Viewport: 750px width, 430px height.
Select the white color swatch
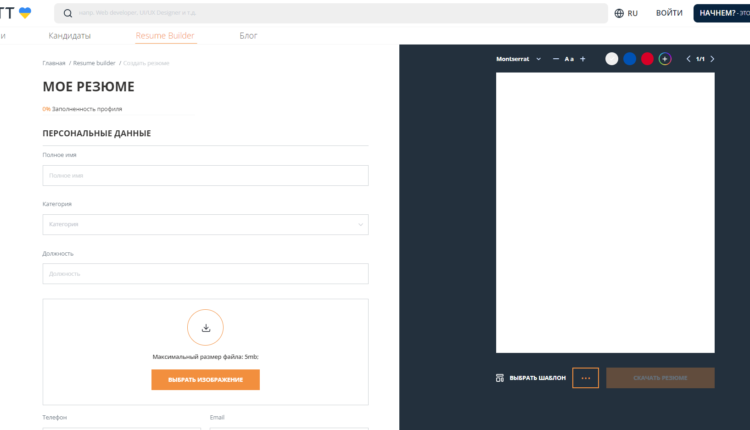612,59
